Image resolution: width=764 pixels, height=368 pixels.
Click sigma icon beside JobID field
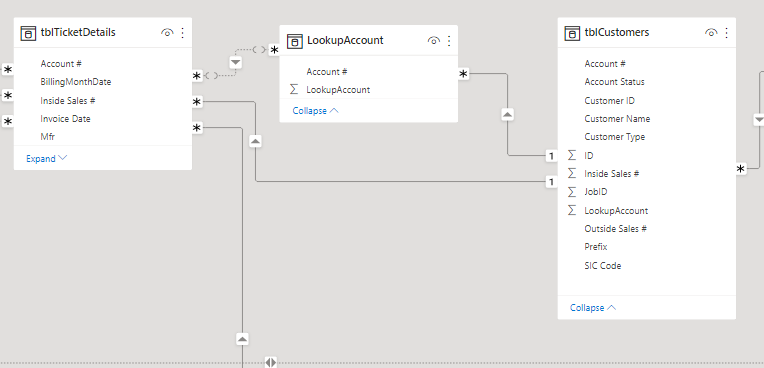[572, 192]
